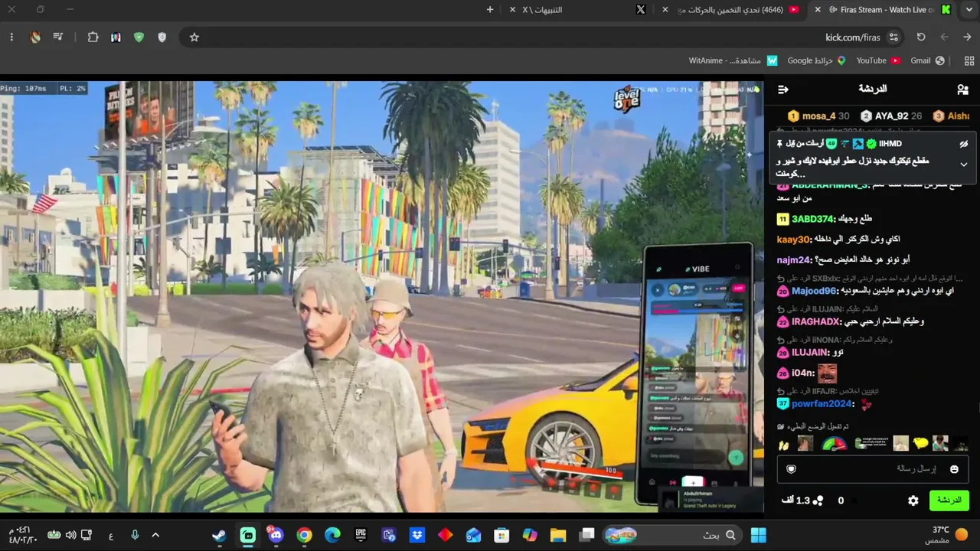
Task: Show hidden system tray icons
Action: [x=155, y=535]
